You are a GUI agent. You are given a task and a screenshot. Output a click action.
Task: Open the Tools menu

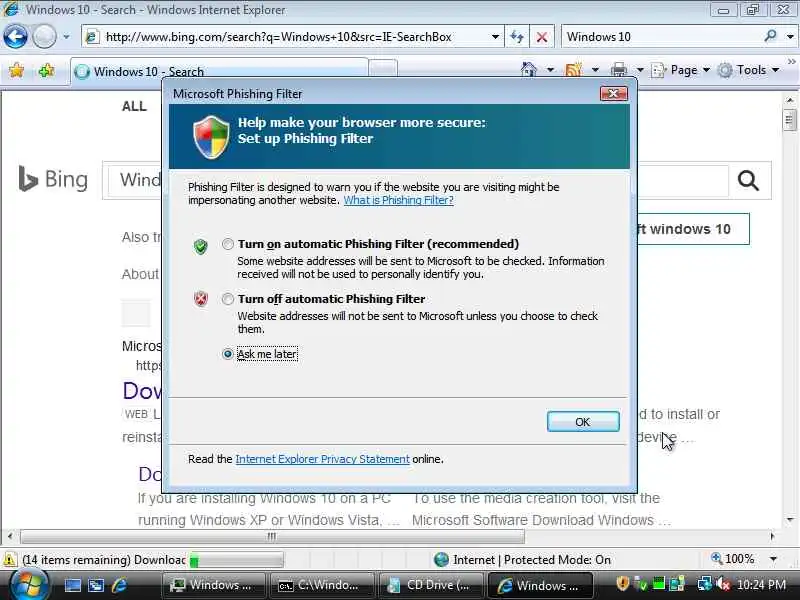[748, 70]
